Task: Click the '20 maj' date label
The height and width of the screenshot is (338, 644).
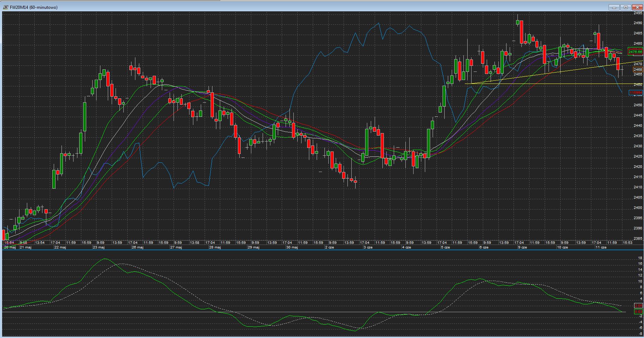Action: click(10, 247)
